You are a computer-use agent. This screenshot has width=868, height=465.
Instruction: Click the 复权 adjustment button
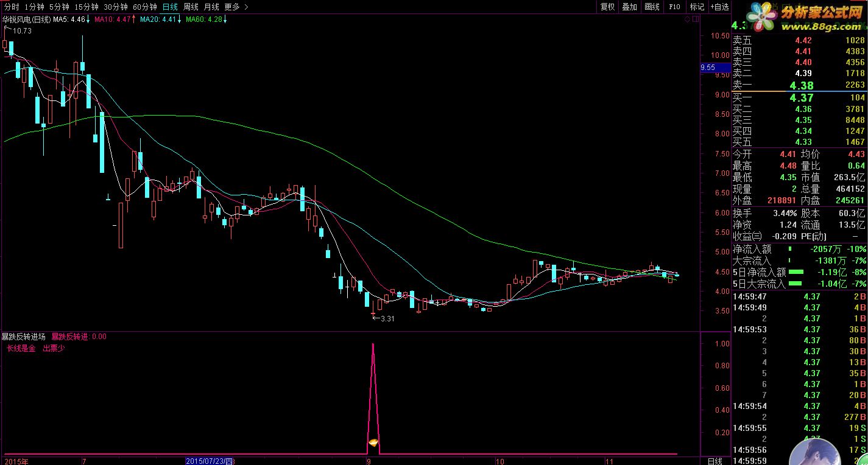pyautogui.click(x=607, y=7)
